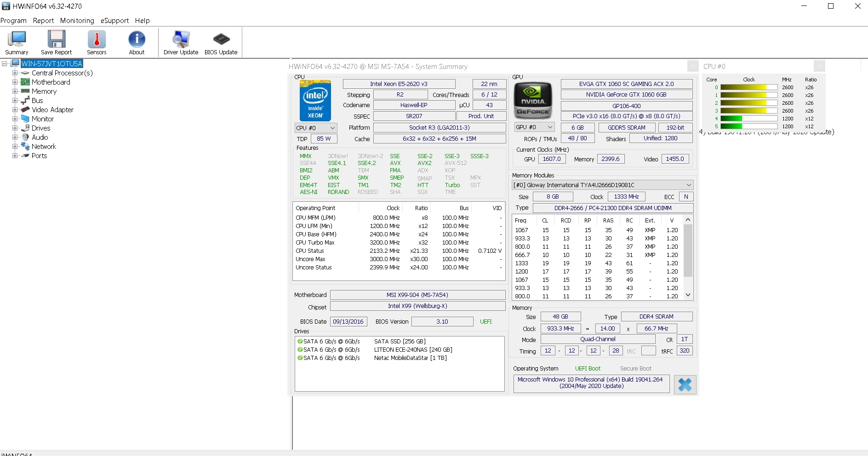Open the Program menu

tap(14, 21)
